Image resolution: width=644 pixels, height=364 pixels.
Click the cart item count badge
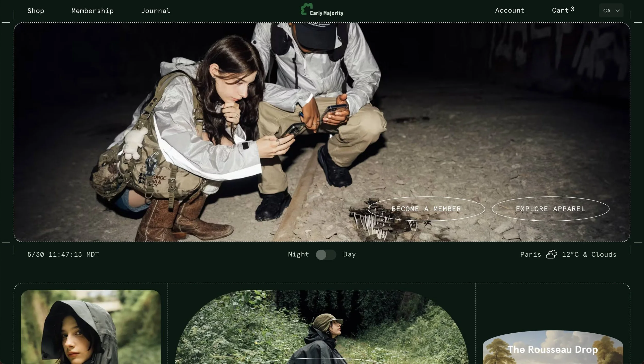pos(572,9)
